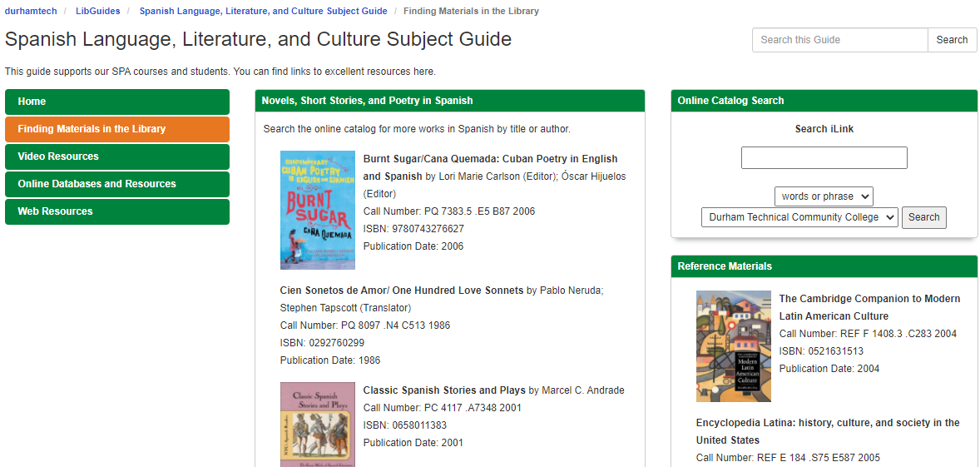Open Burnt Sugar/Cana Quemada title link
This screenshot has height=467, width=980.
tap(490, 159)
